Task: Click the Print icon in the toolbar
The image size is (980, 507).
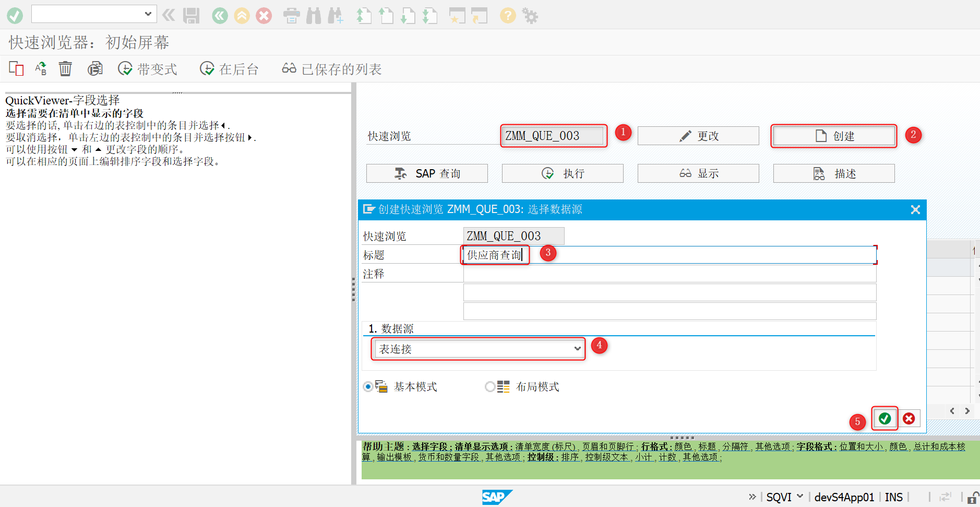Action: point(292,15)
